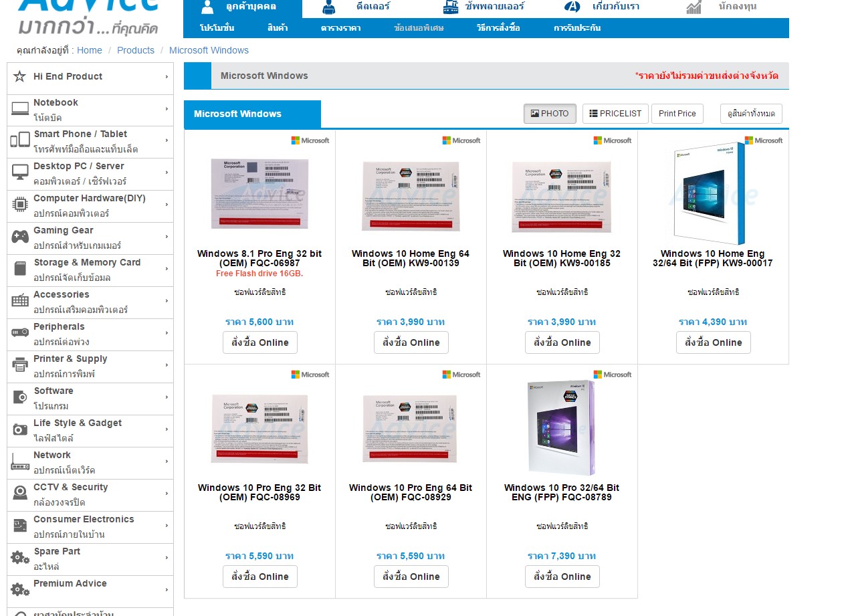Expand the Software category arrow

167,398
